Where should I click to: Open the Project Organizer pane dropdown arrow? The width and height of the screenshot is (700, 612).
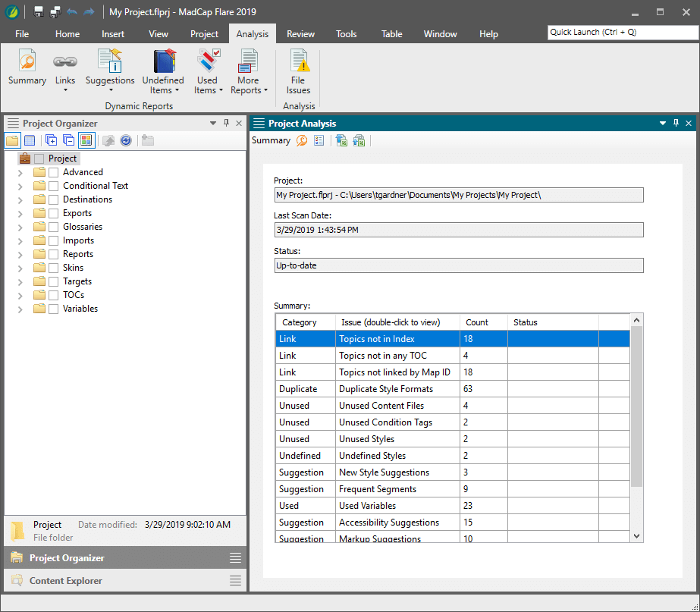coord(213,123)
